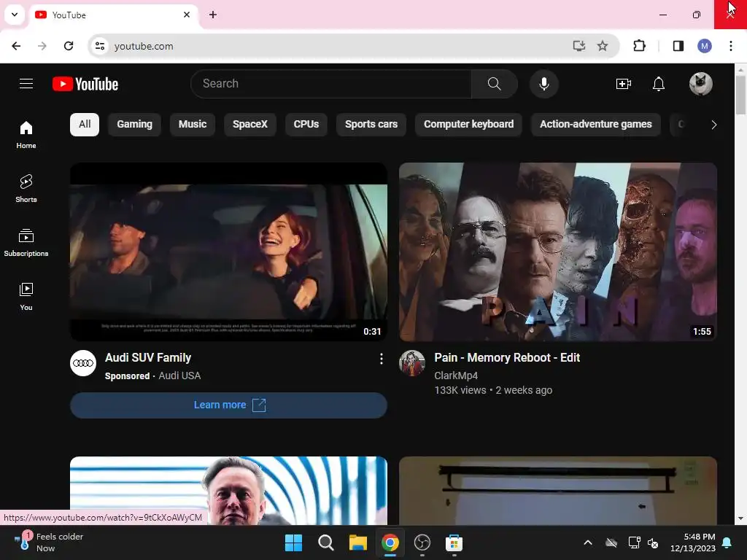
Task: Click the install app icon in the address bar
Action: point(578,46)
